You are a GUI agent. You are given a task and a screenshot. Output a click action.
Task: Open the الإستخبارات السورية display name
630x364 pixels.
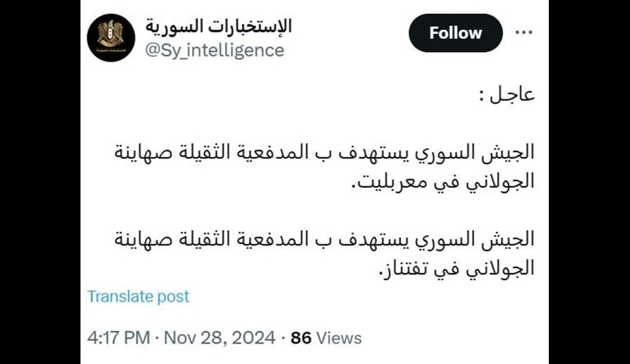(x=218, y=27)
